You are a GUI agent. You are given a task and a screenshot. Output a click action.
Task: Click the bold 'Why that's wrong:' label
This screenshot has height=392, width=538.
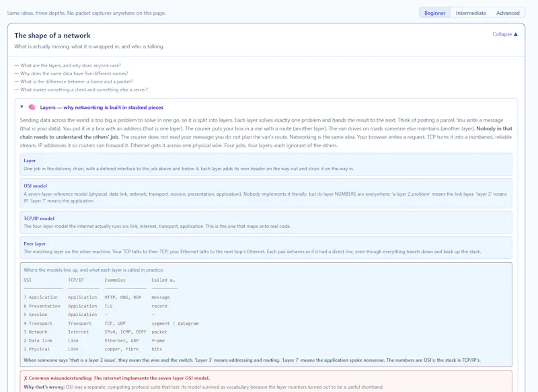point(44,387)
